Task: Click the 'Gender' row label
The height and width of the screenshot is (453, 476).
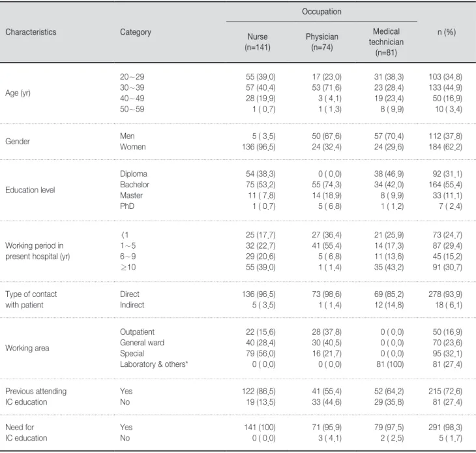Action: click(x=18, y=141)
